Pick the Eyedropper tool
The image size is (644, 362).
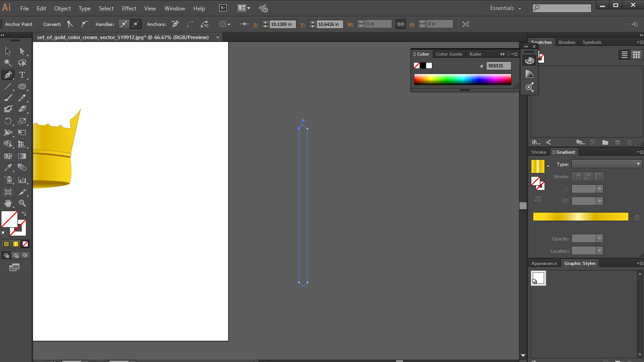pyautogui.click(x=8, y=167)
